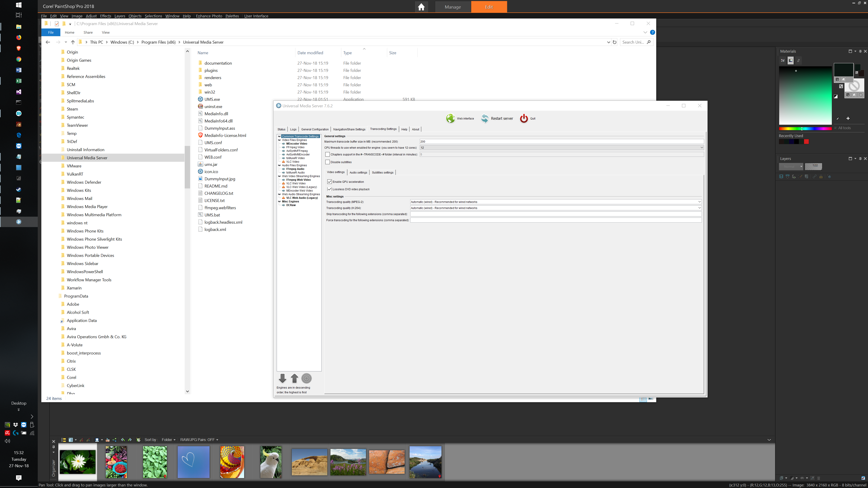The height and width of the screenshot is (488, 868).
Task: Open the RAW/JPG Pairs: OFF dropdown
Action: coord(199,440)
